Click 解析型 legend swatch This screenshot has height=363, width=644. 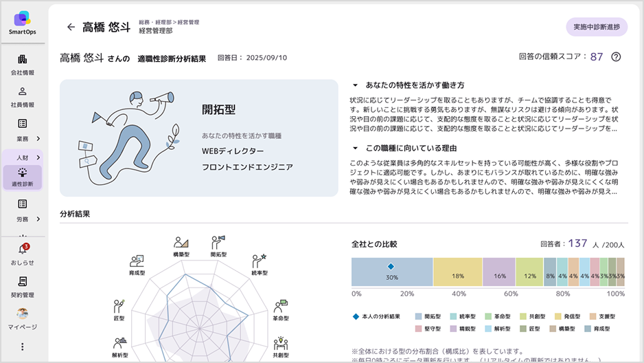coord(488,329)
